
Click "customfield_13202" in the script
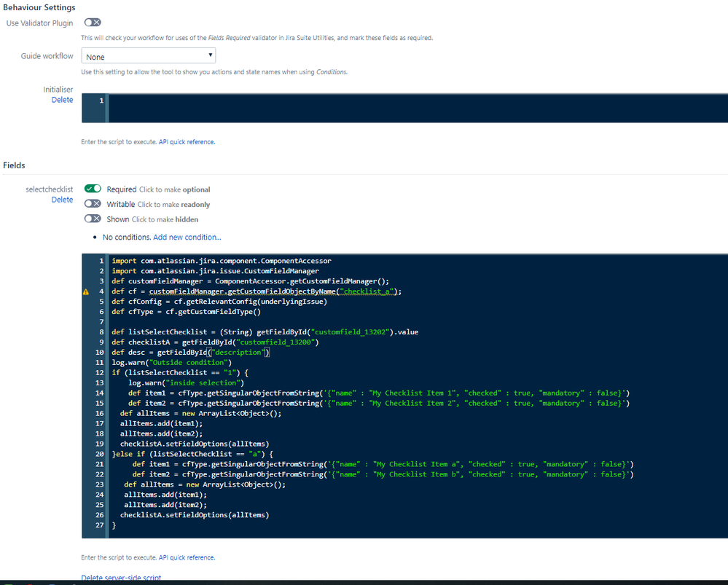[x=351, y=331]
